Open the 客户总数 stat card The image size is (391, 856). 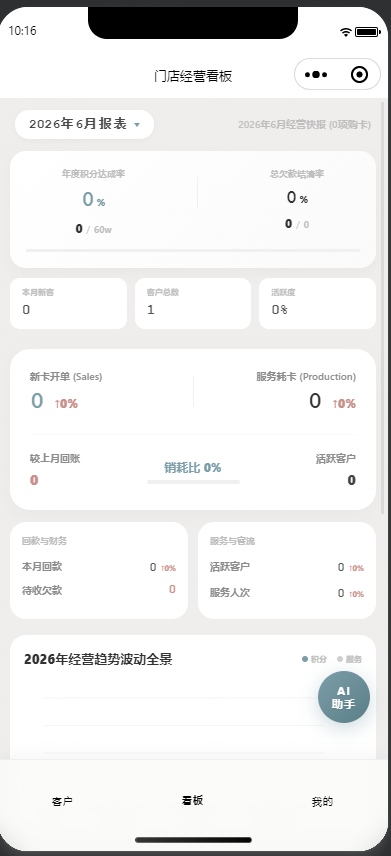tap(193, 304)
